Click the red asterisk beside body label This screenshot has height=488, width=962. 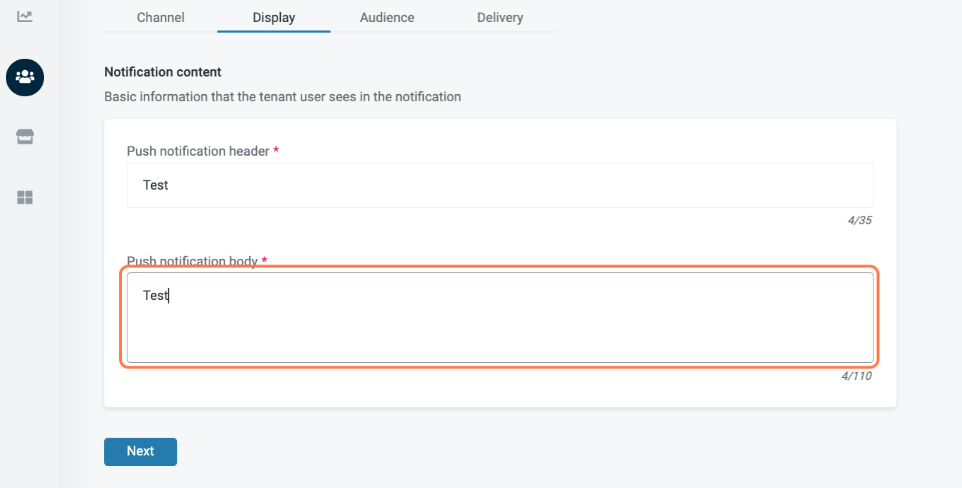[265, 261]
